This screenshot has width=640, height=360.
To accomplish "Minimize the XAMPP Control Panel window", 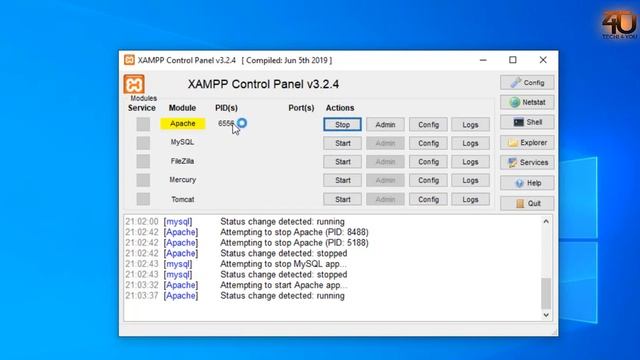I will point(483,60).
